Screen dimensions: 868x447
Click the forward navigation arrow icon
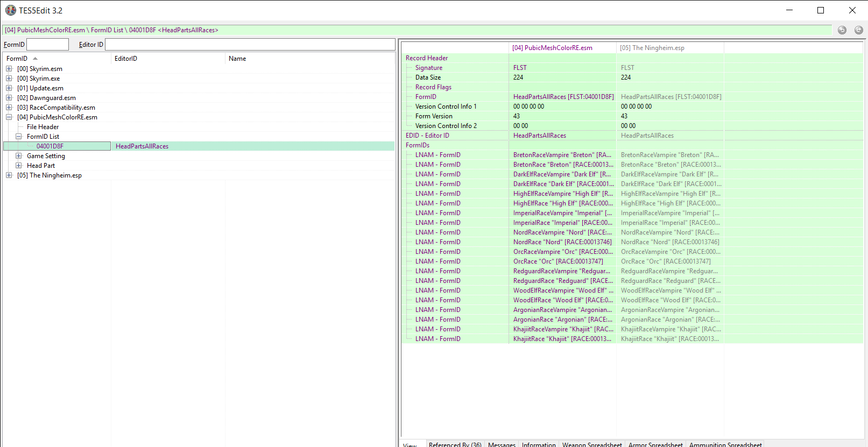click(x=859, y=30)
